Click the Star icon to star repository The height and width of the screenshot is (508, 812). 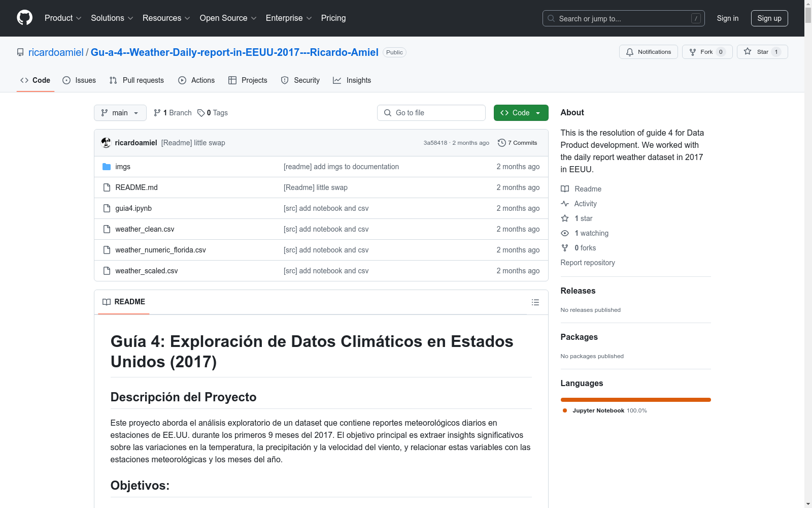tap(748, 51)
